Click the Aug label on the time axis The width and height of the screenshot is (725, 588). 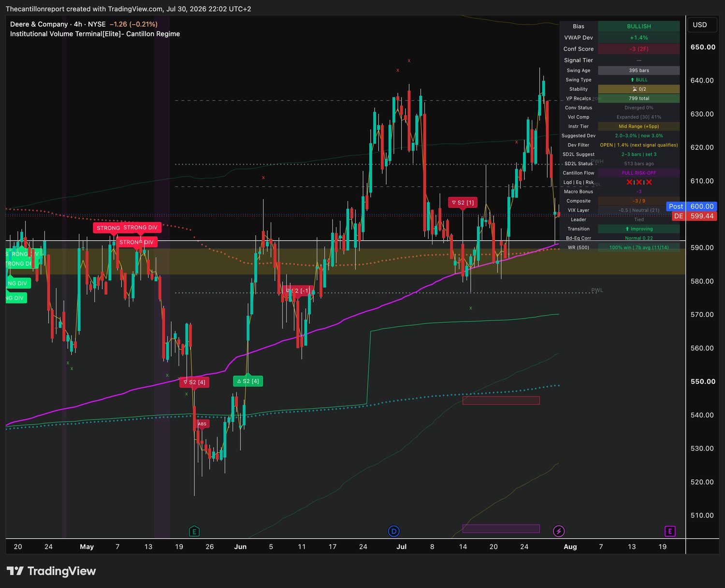[x=570, y=546]
